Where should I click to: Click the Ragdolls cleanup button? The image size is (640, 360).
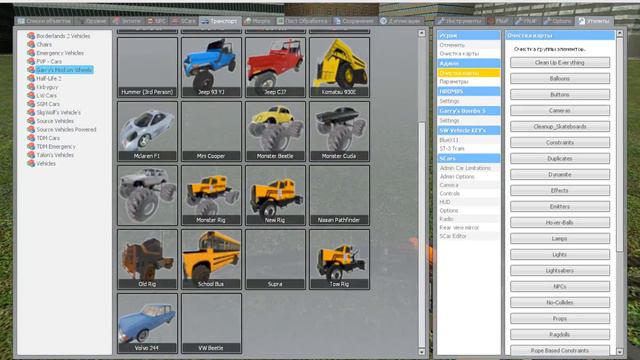point(560,334)
